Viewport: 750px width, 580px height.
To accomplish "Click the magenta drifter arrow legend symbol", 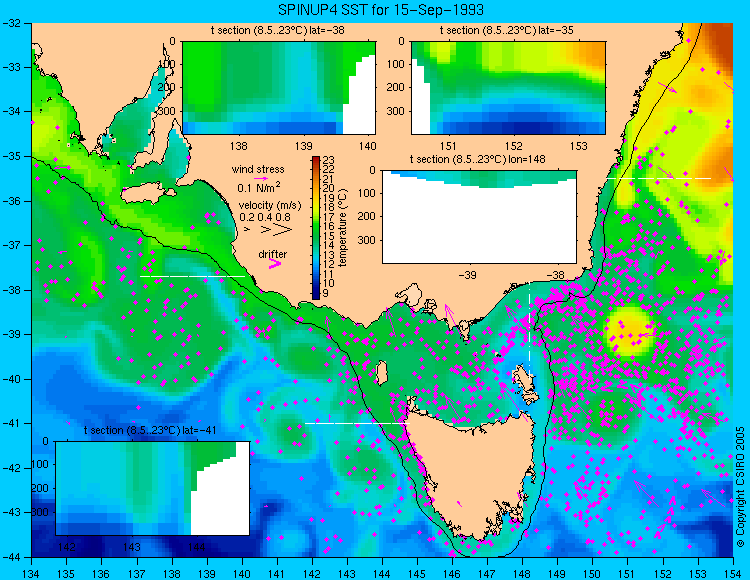I will coord(275,263).
